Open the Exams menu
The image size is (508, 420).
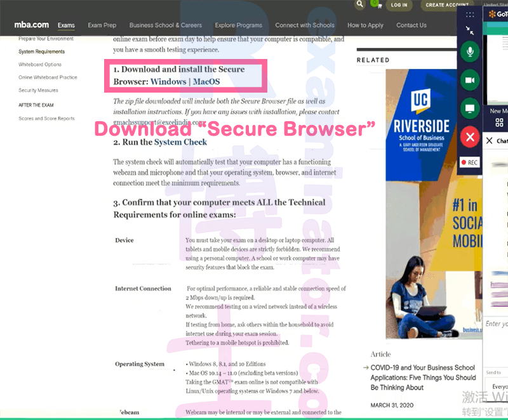[67, 25]
